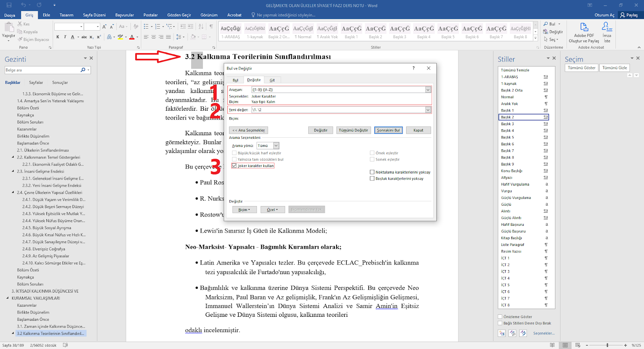Image resolution: width=644 pixels, height=349 pixels.
Task: Toggle bold K formatting button
Action: 58,37
